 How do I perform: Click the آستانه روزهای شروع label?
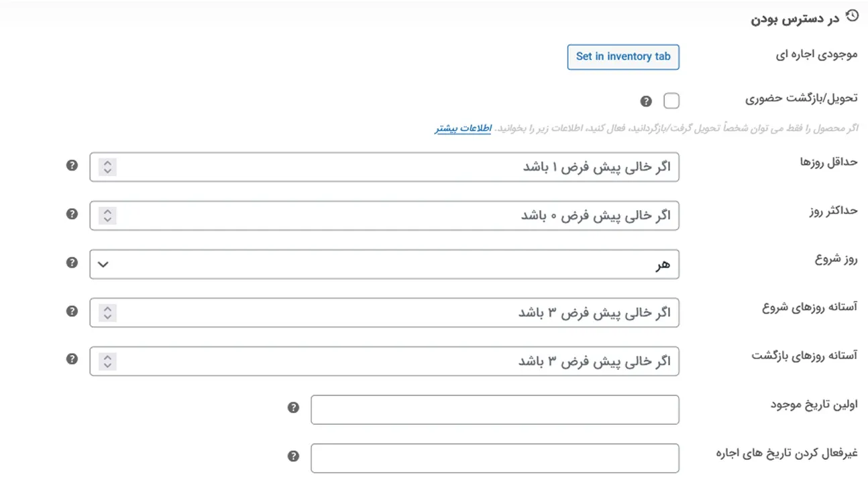pos(810,308)
